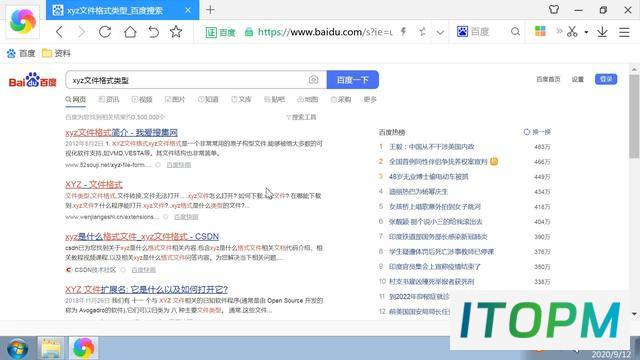Click the 百度一下 search button
640x360 pixels.
point(353,80)
